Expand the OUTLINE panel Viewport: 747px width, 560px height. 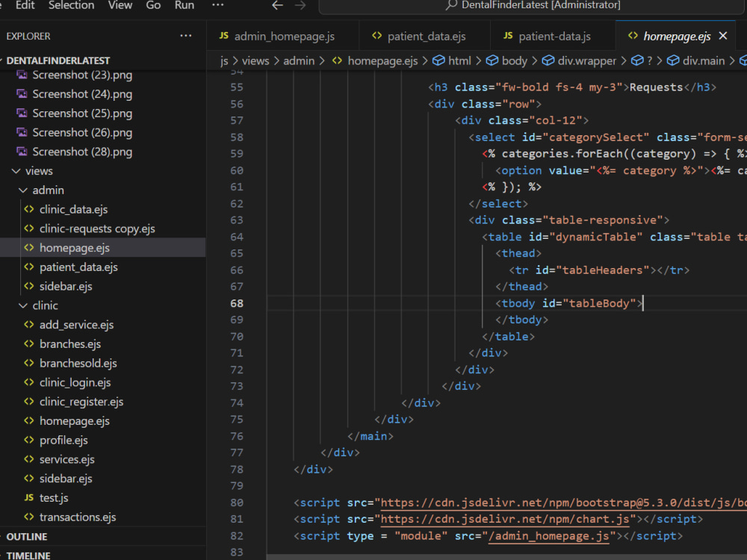tap(27, 537)
